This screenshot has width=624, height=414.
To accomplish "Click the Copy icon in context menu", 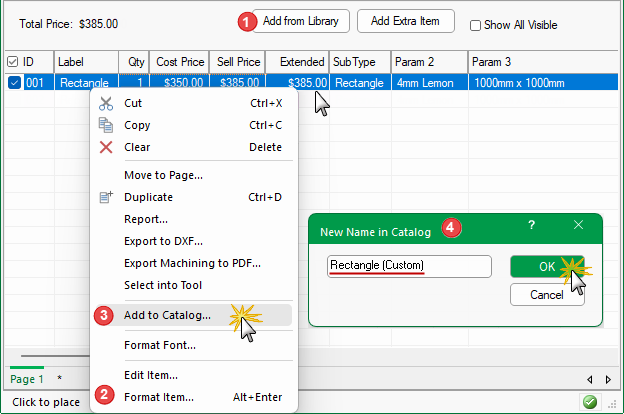I will [x=106, y=125].
